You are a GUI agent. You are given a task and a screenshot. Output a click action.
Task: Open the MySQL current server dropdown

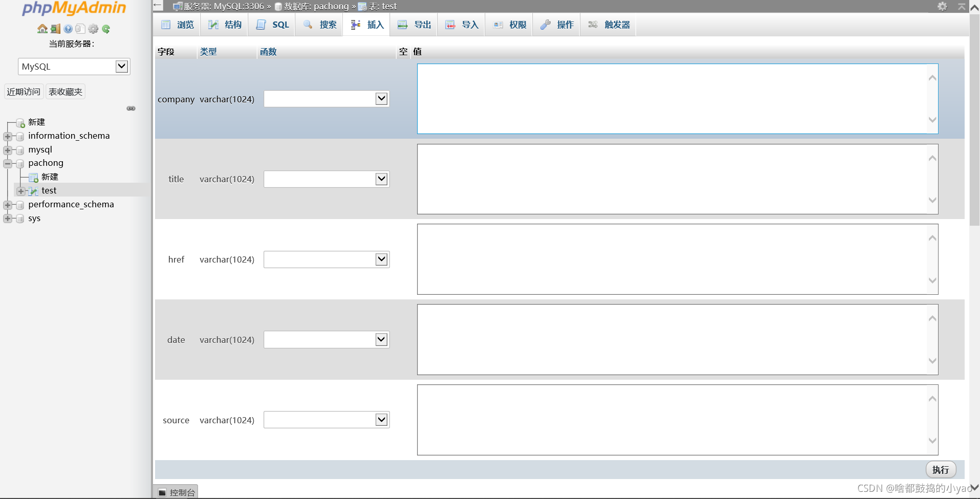[x=74, y=67]
